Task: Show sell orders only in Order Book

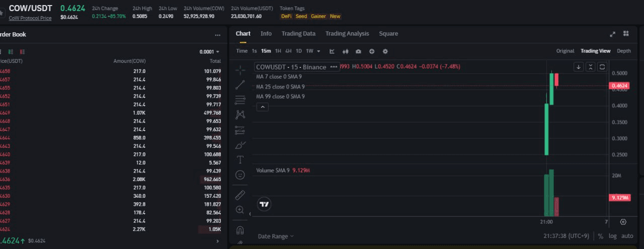Action: (x=23, y=52)
